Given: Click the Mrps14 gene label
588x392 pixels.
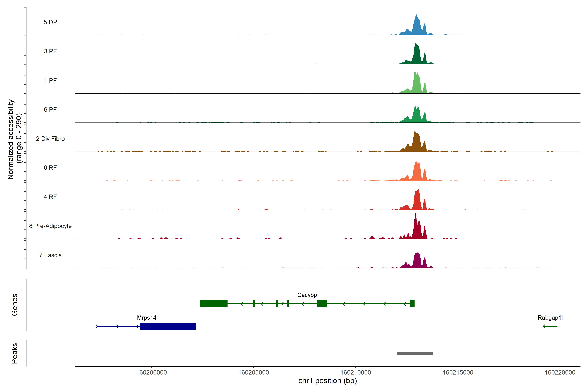Looking at the screenshot, I should click(x=147, y=318).
